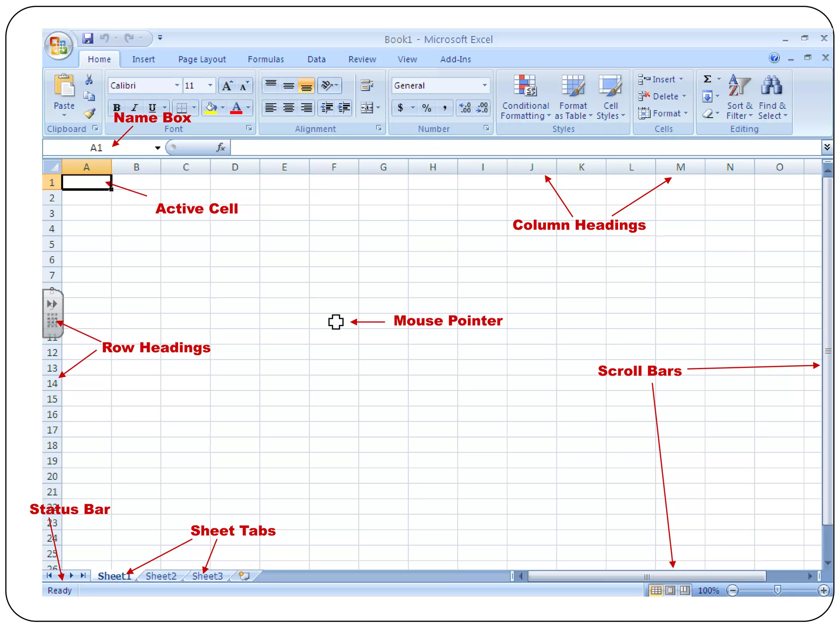Toggle Bold formatting
Screen dimensions: 840x630
click(x=117, y=108)
